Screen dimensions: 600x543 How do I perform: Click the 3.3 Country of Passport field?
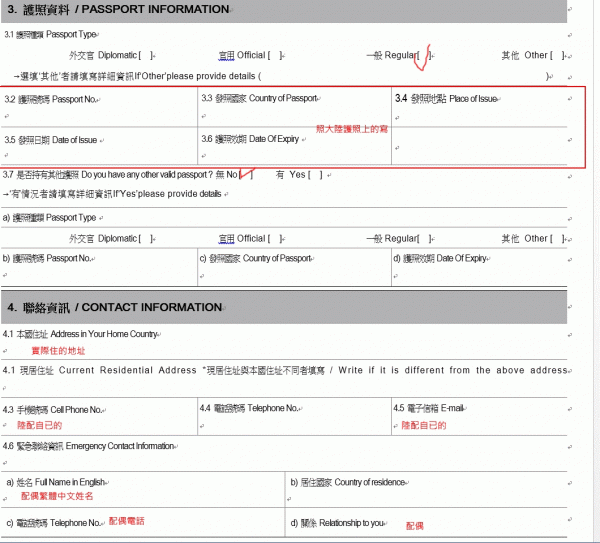click(x=293, y=115)
